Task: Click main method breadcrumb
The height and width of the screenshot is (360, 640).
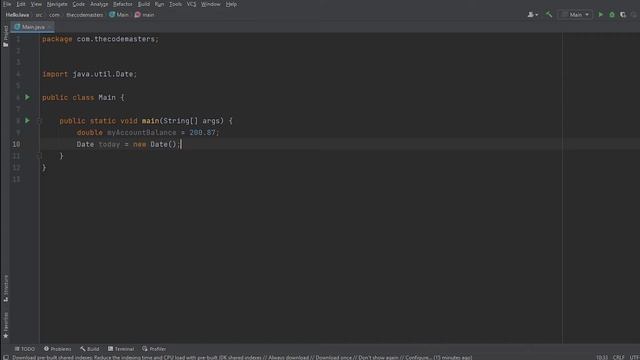Action: tap(144, 15)
